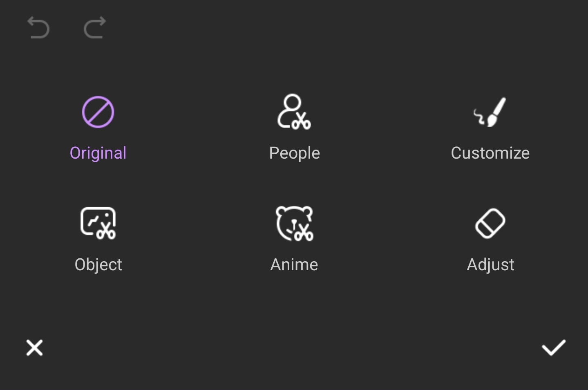Screen dimensions: 588x390
Task: Tap the Adjust text label
Action: [490, 265]
